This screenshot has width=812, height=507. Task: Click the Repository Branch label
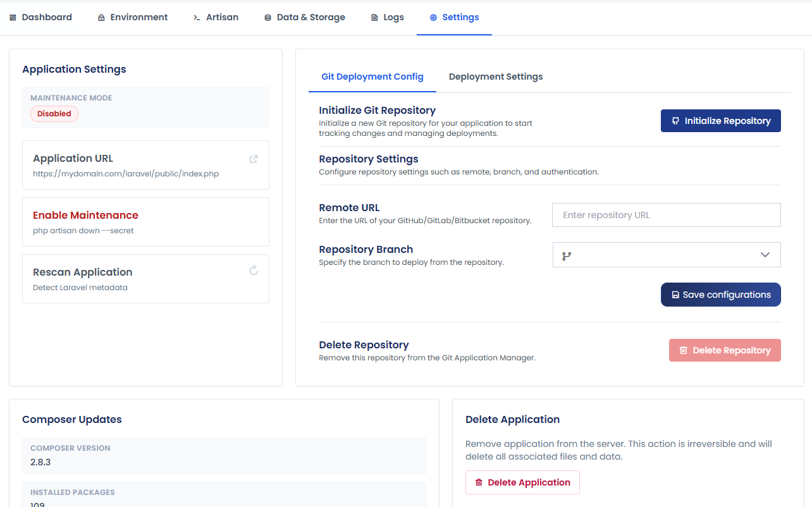(x=366, y=249)
